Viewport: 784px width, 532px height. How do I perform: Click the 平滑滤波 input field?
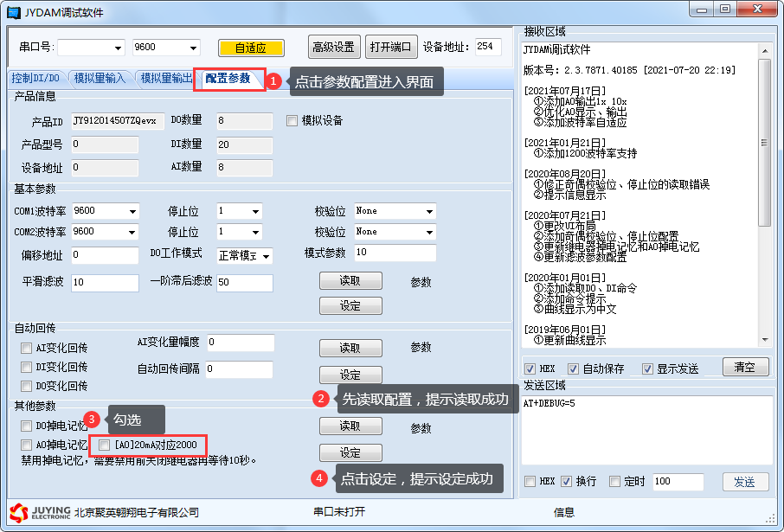pos(104,283)
